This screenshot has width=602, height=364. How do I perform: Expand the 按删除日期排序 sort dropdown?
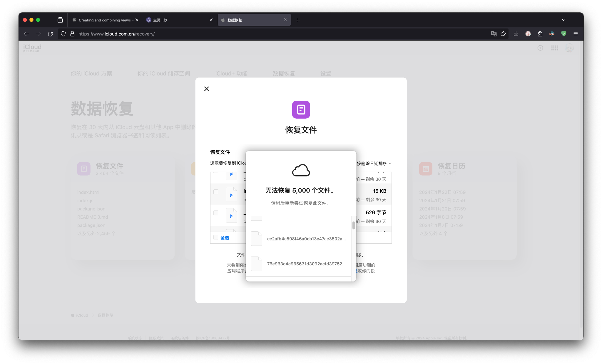pos(374,164)
